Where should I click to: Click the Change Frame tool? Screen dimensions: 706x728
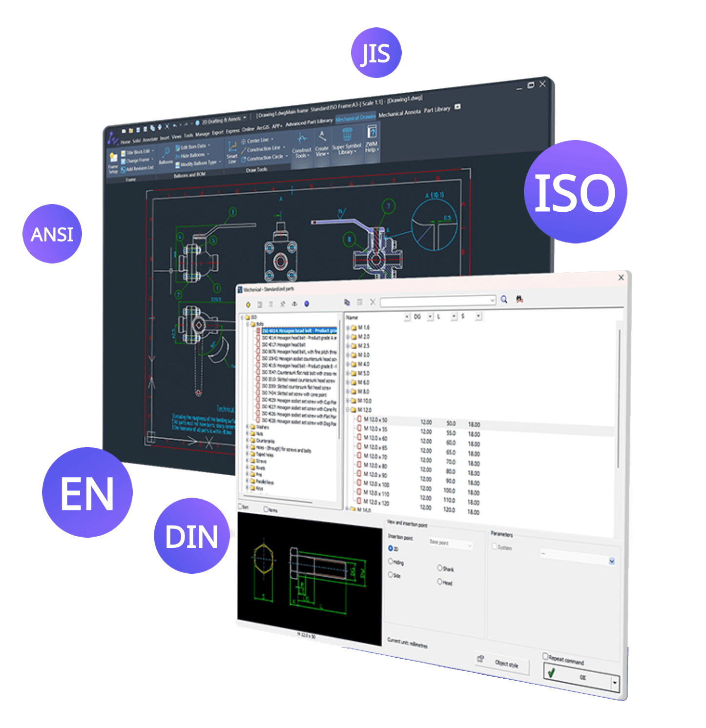click(x=137, y=161)
